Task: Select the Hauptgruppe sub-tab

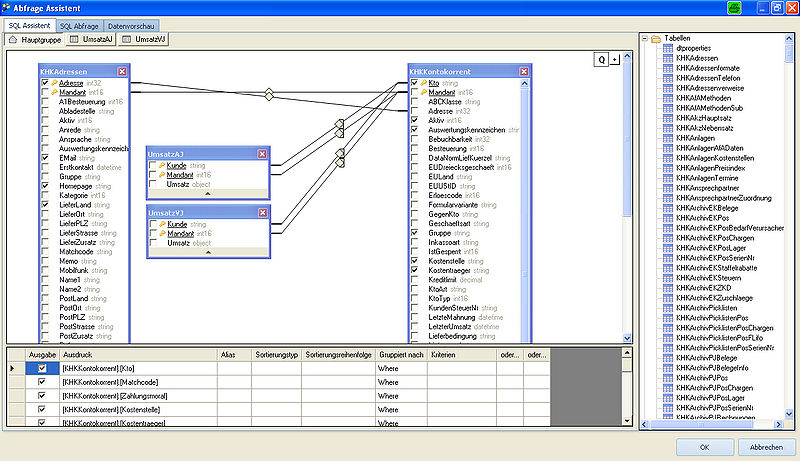Action: [x=35, y=39]
